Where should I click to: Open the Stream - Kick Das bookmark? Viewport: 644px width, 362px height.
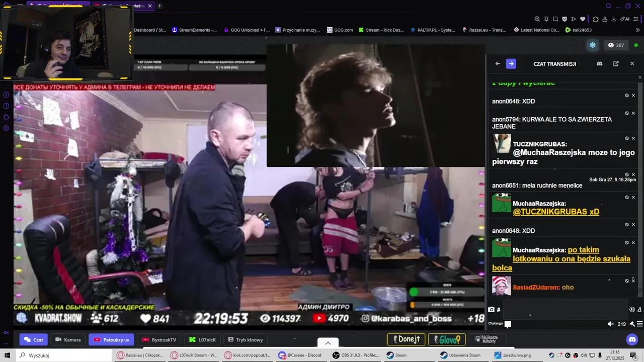tap(381, 30)
